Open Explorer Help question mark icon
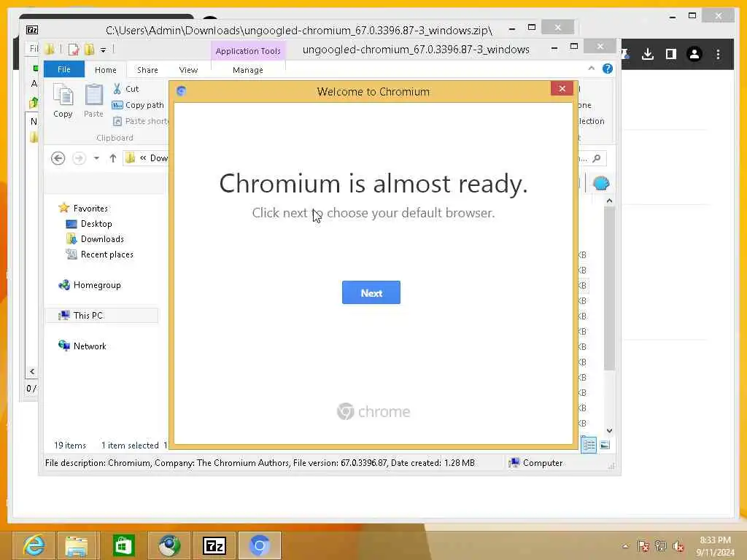747x560 pixels. coord(608,69)
